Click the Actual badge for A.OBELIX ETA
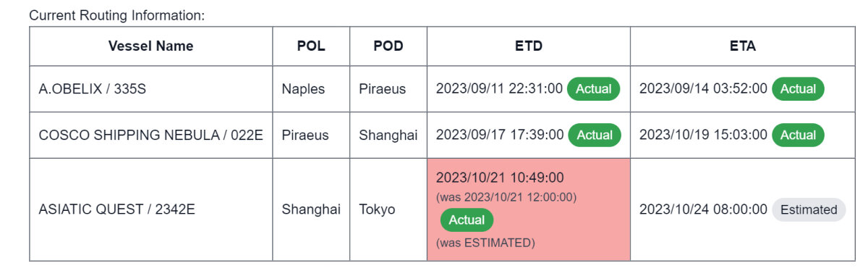 tap(798, 89)
